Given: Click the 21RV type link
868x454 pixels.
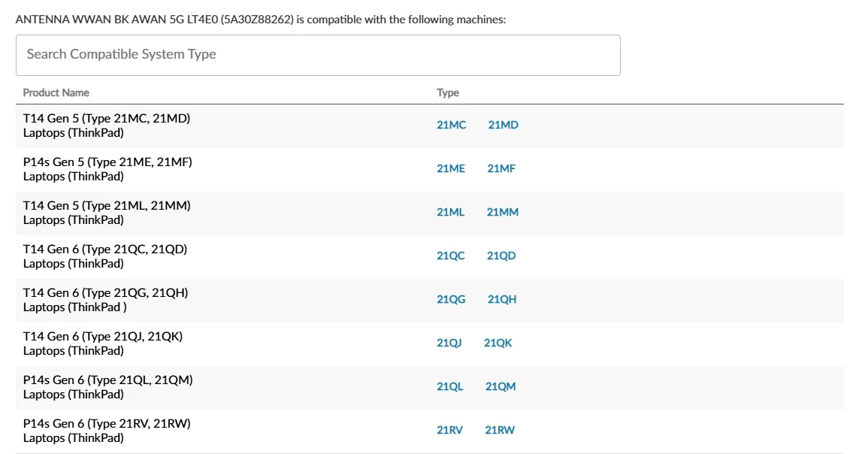Looking at the screenshot, I should point(449,430).
